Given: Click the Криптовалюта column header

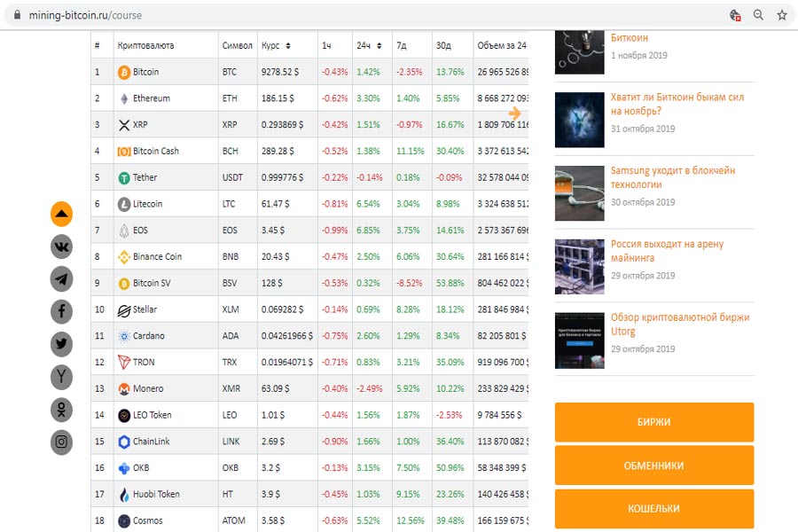Looking at the screenshot, I should [145, 45].
